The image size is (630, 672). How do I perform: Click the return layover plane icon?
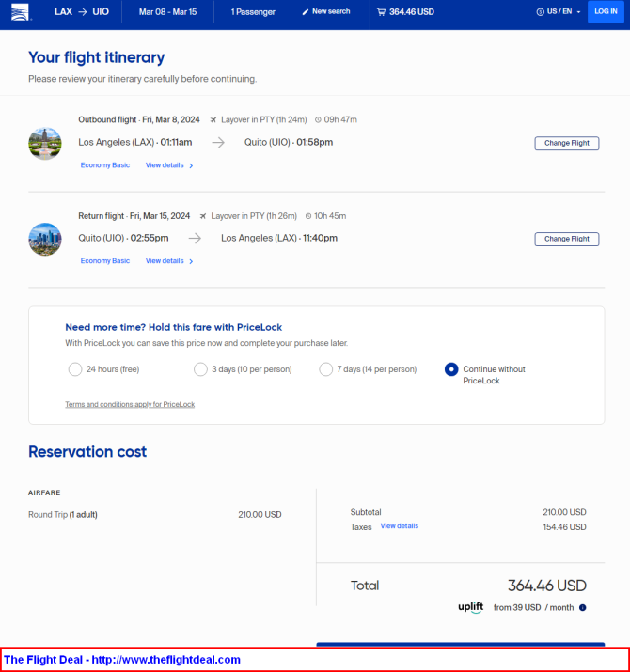[203, 216]
